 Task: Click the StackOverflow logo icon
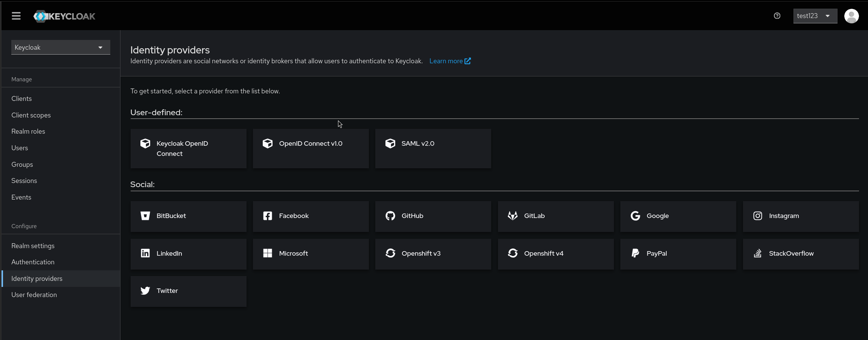point(758,253)
